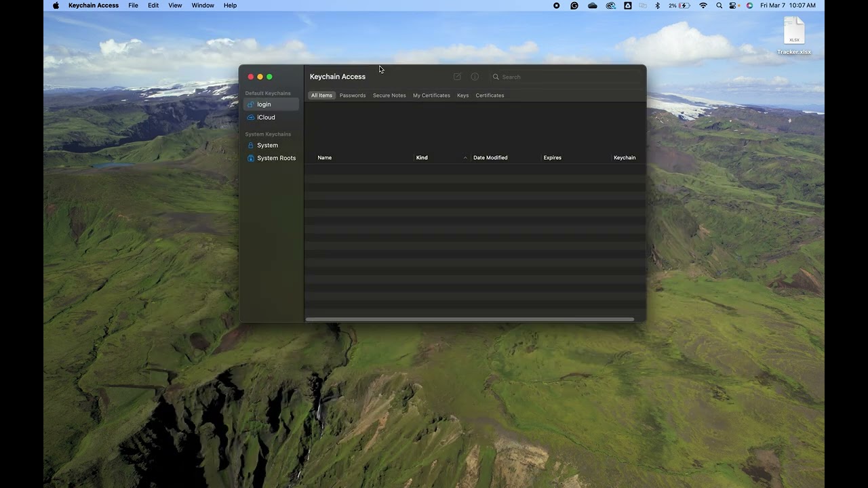The width and height of the screenshot is (868, 488).
Task: Select System Roots keychain in sidebar
Action: pyautogui.click(x=271, y=158)
